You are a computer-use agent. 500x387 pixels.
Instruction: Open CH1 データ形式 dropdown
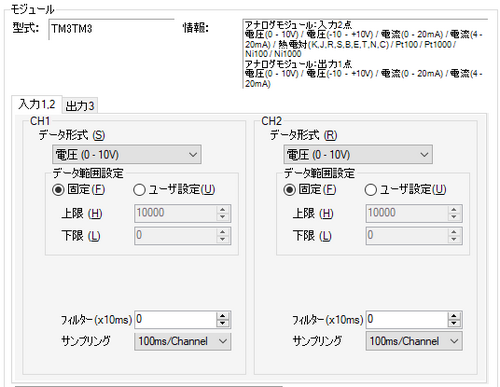pos(127,154)
